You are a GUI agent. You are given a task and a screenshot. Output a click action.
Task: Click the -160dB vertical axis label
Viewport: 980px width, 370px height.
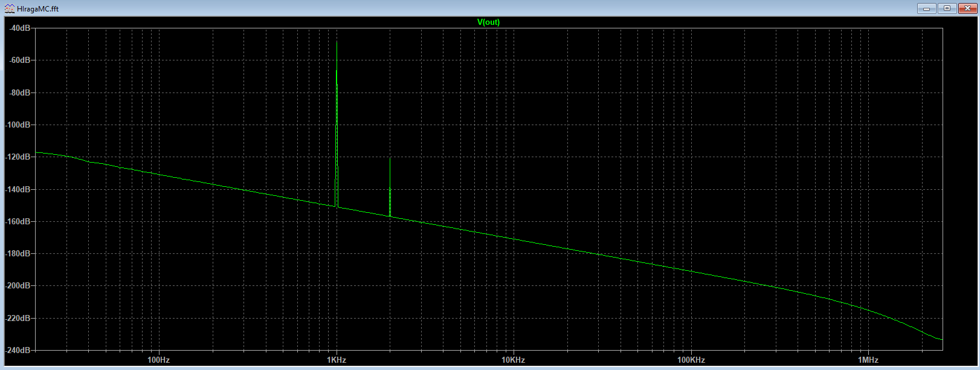coord(18,221)
